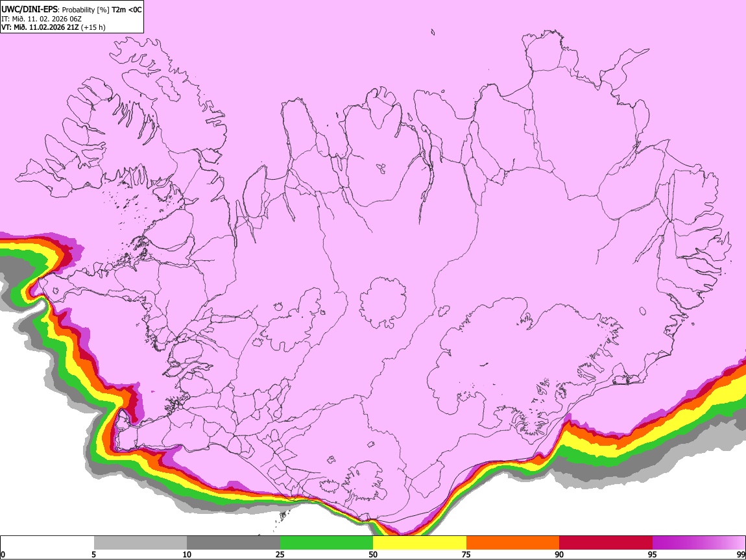The image size is (746, 560).
Task: Click the legend value "5"
Action: tap(93, 555)
